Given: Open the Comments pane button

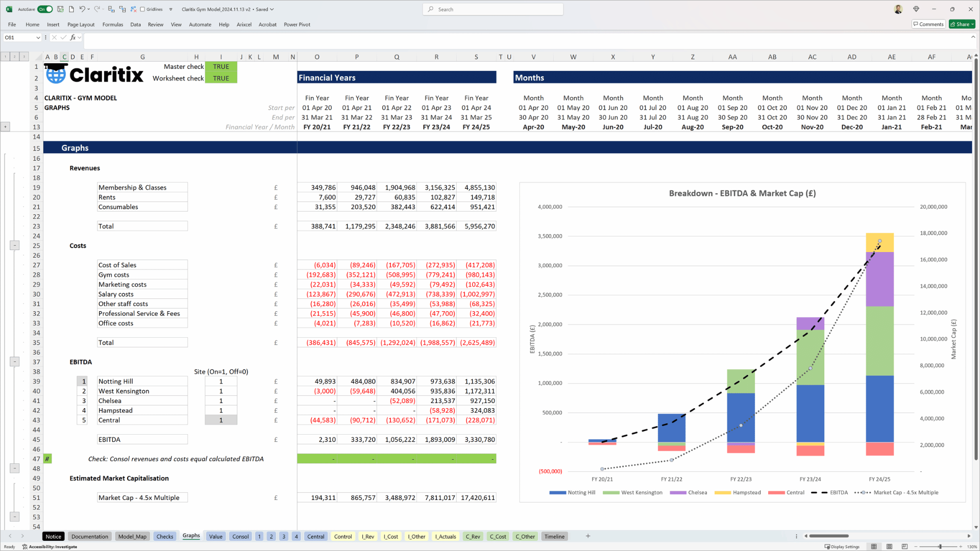Looking at the screenshot, I should (x=928, y=24).
